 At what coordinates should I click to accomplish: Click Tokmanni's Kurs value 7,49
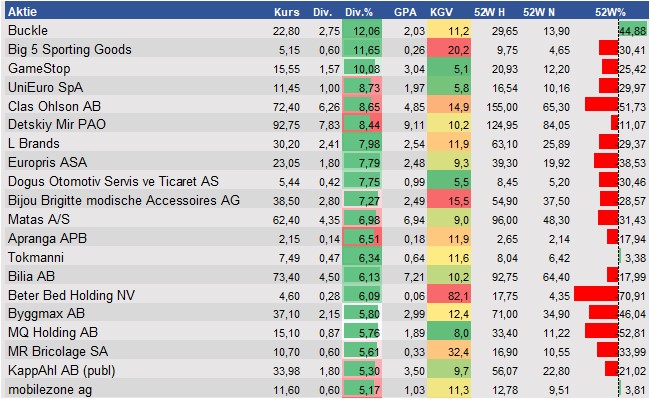click(x=289, y=258)
